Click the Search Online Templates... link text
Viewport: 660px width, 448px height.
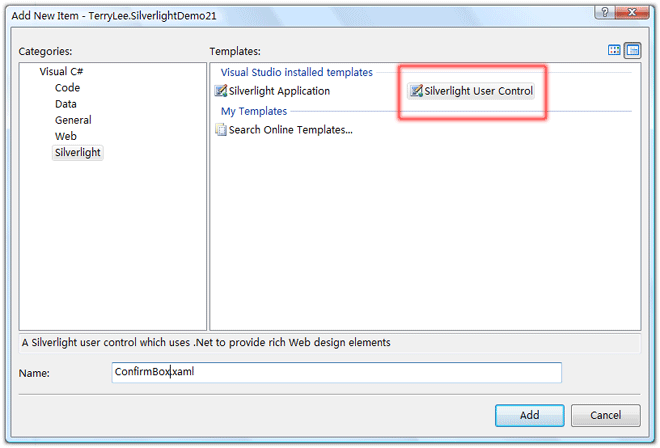click(x=290, y=129)
